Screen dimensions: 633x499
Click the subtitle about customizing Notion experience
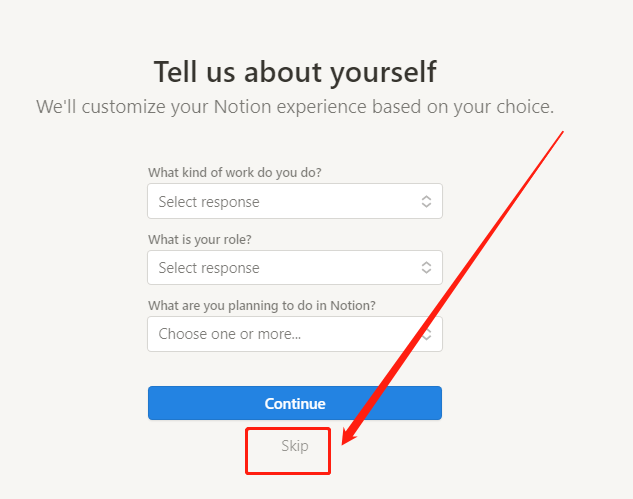click(x=295, y=106)
